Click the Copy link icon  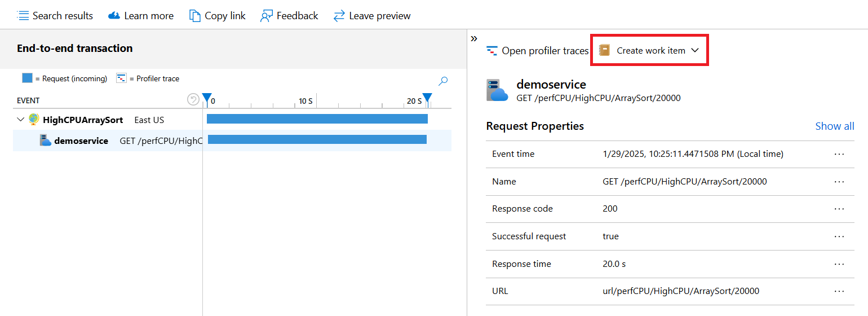coord(195,16)
